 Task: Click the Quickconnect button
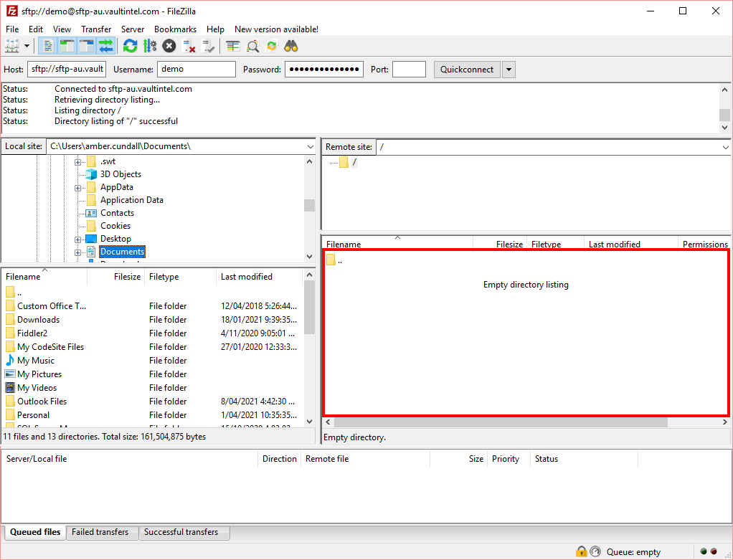click(x=466, y=70)
